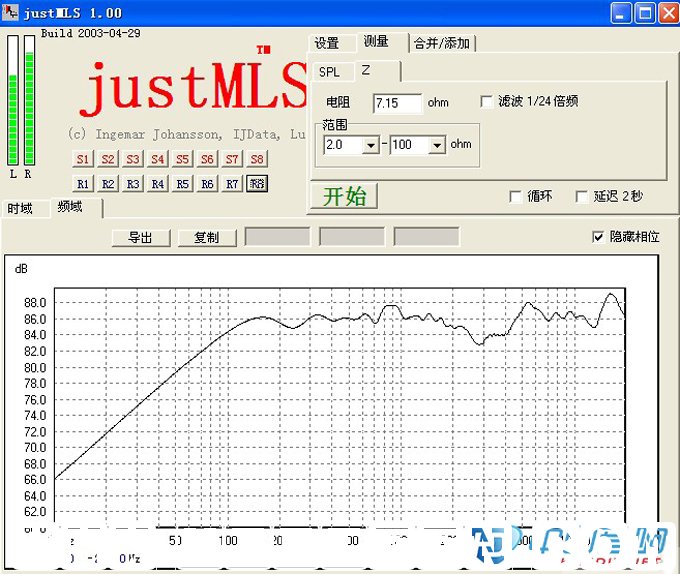The height and width of the screenshot is (574, 680).
Task: Select the S7 memory slot button
Action: (232, 159)
